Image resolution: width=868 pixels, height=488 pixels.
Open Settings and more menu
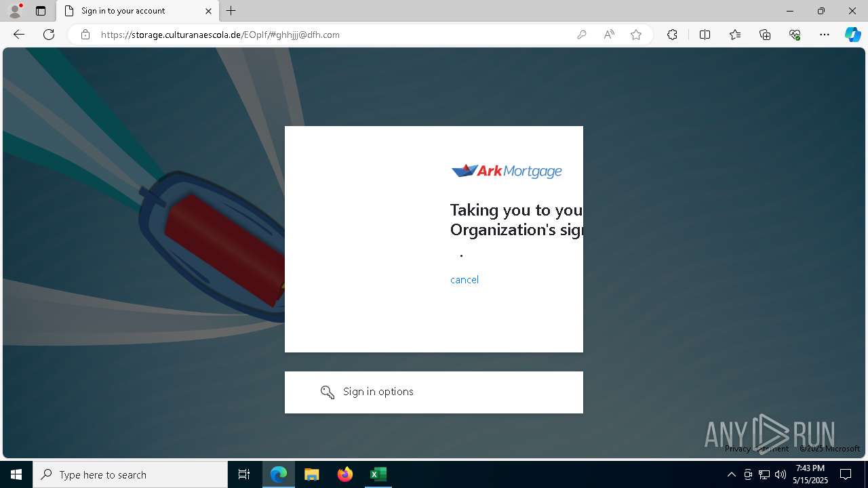[825, 35]
